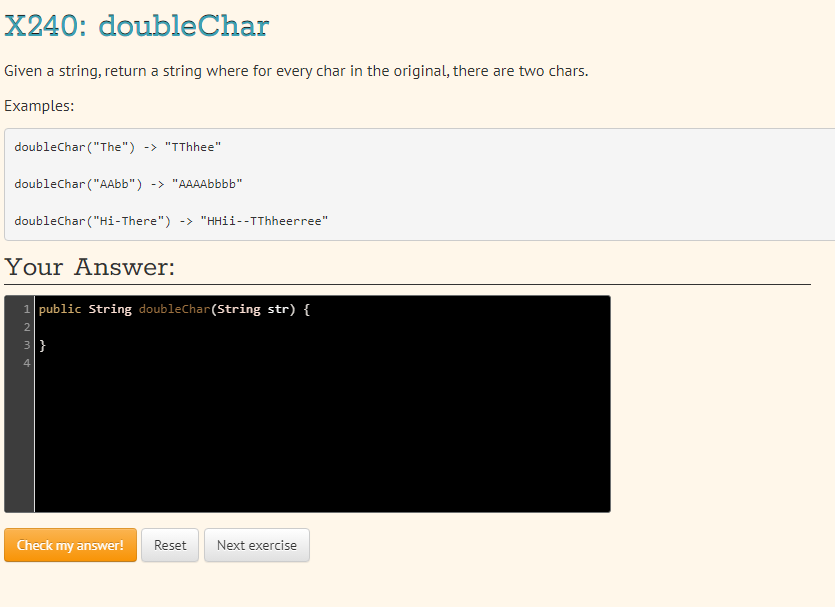Open the X240: doubleChar exercise heading link
The height and width of the screenshot is (607, 835).
pos(137,28)
